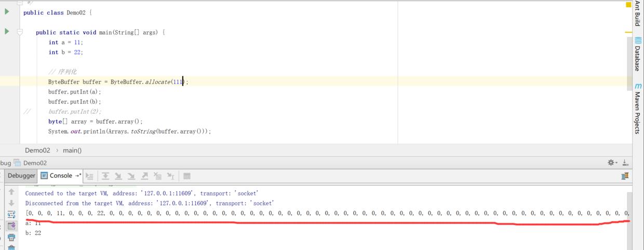Image resolution: width=644 pixels, height=250 pixels.
Task: Click Show Execution Point icon
Action: (x=89, y=176)
